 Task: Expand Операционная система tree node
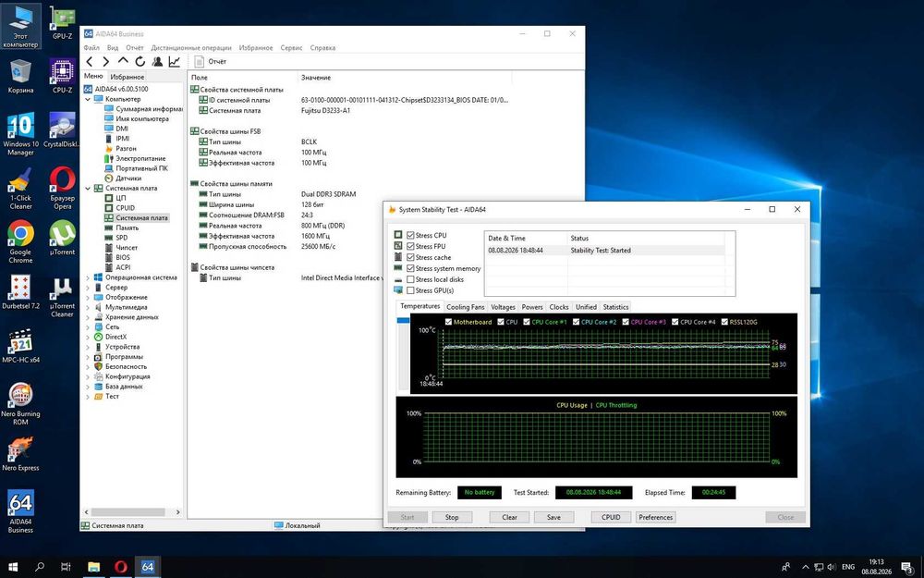[88, 277]
